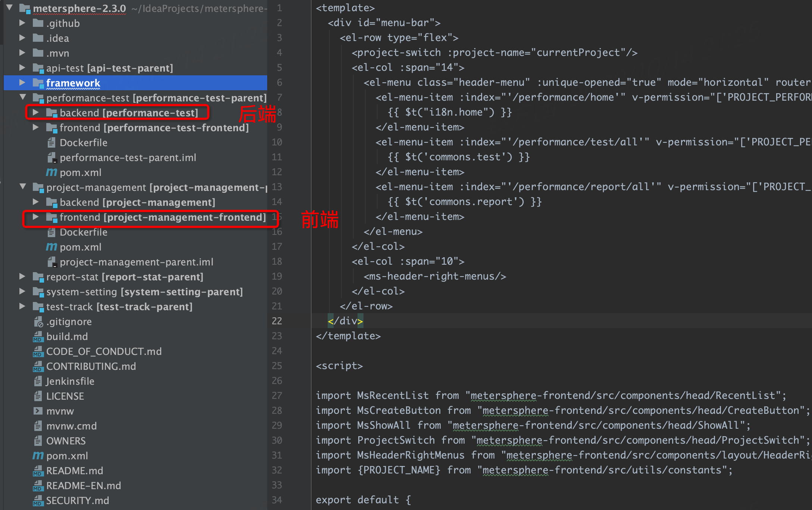
Task: Click the framework module folder icon
Action: (38, 83)
